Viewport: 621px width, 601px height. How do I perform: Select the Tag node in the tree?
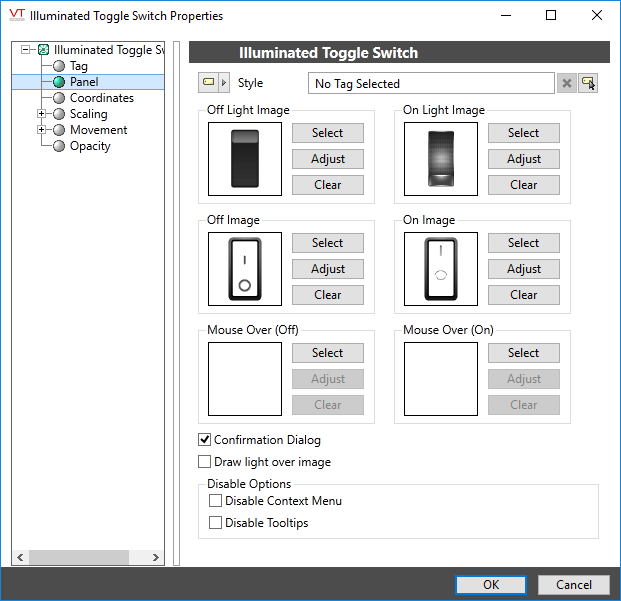[78, 66]
